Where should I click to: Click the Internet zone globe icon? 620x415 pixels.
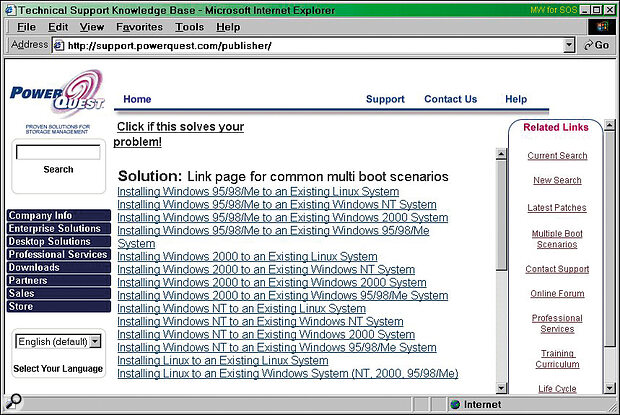(455, 404)
